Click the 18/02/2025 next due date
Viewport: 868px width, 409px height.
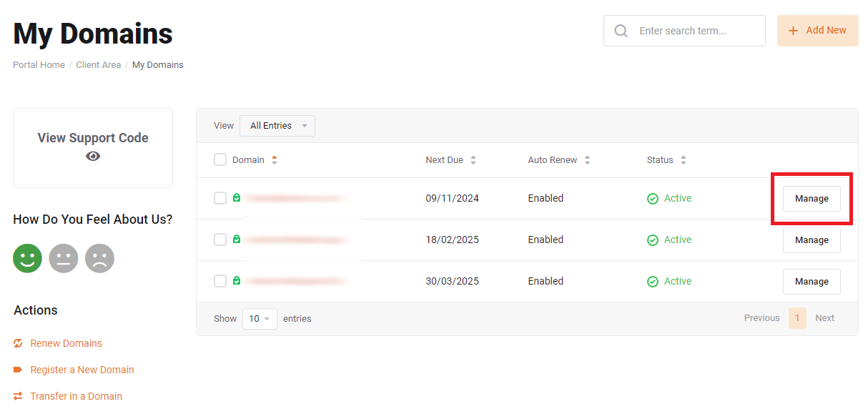point(452,240)
